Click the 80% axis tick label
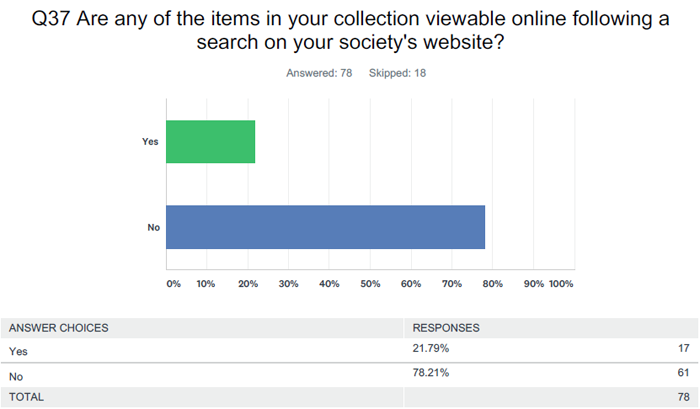The height and width of the screenshot is (409, 700). pos(492,284)
